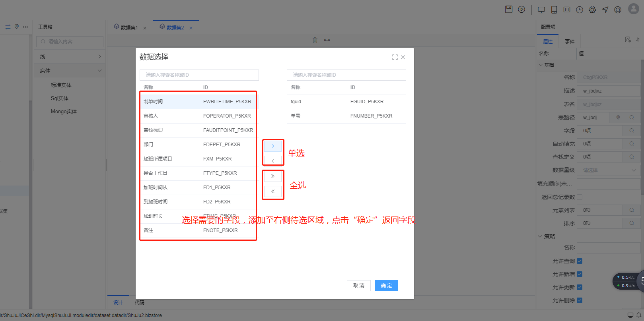Click the run/play icon in top toolbar
The width and height of the screenshot is (644, 321).
[521, 10]
